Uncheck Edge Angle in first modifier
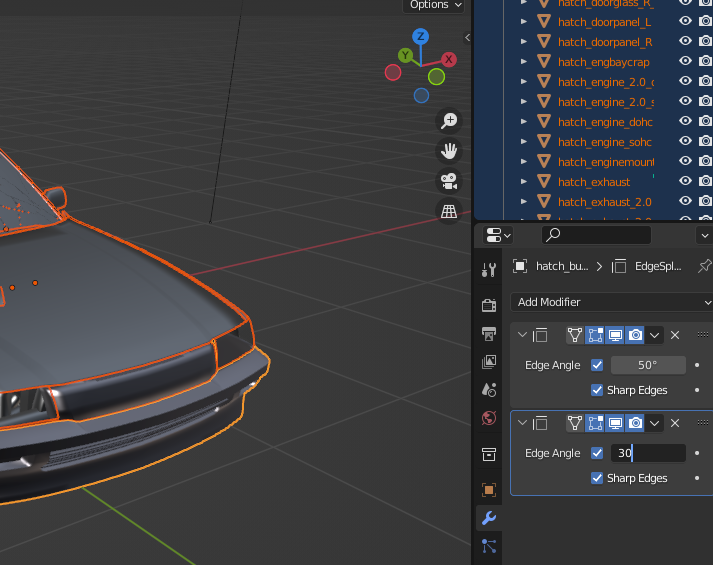Viewport: 713px width, 565px height. 597,365
